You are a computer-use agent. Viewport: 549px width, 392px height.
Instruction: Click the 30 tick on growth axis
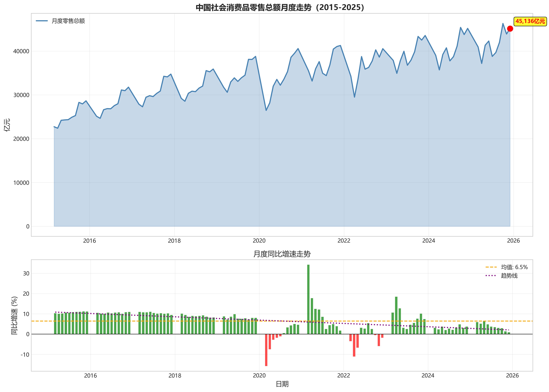tap(26, 273)
